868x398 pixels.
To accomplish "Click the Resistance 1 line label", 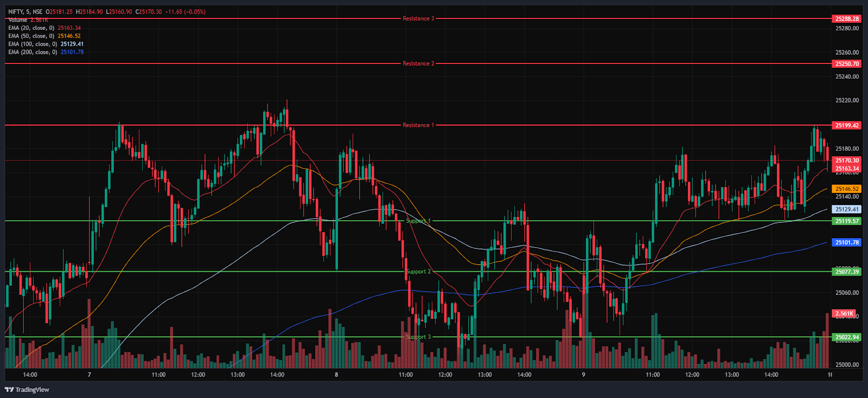I will (418, 125).
